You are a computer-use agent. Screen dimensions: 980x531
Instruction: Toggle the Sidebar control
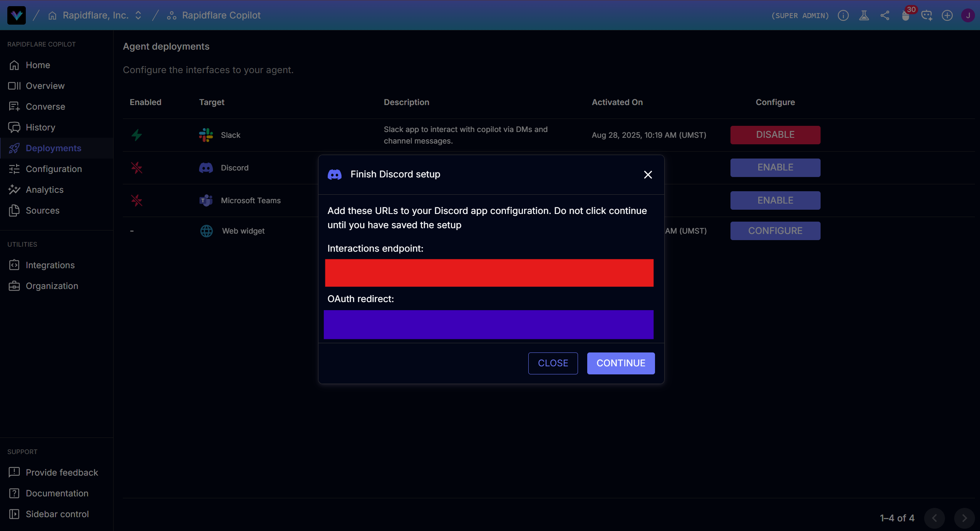(x=57, y=514)
